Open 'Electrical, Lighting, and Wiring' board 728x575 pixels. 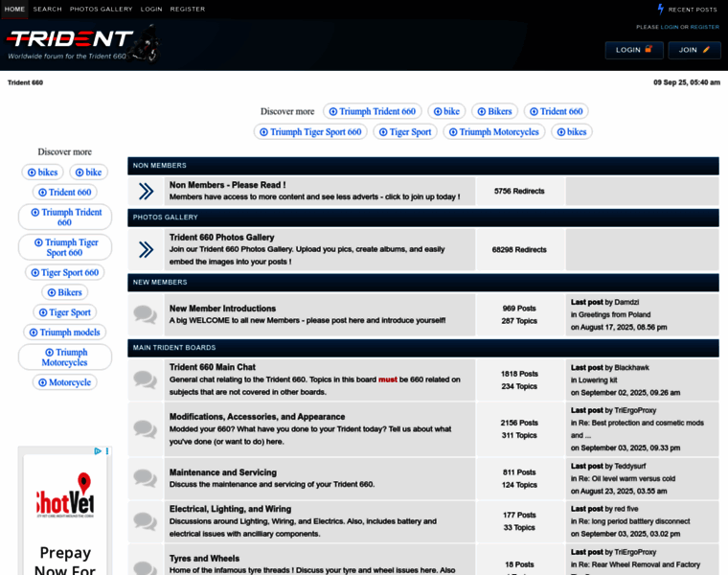click(230, 509)
